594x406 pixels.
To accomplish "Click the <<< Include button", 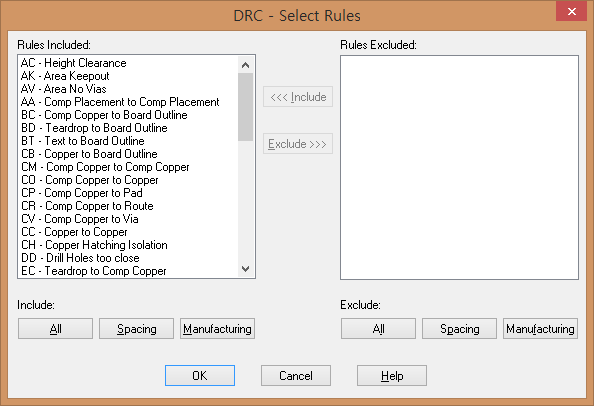I will click(x=298, y=97).
